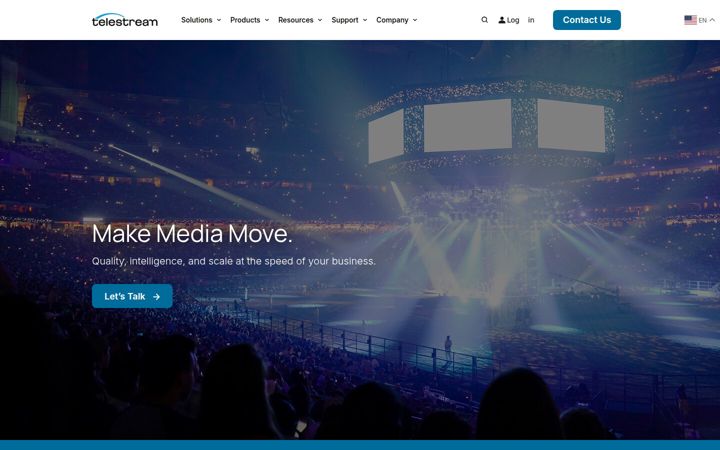
Task: Select the Resources menu item
Action: 296,20
